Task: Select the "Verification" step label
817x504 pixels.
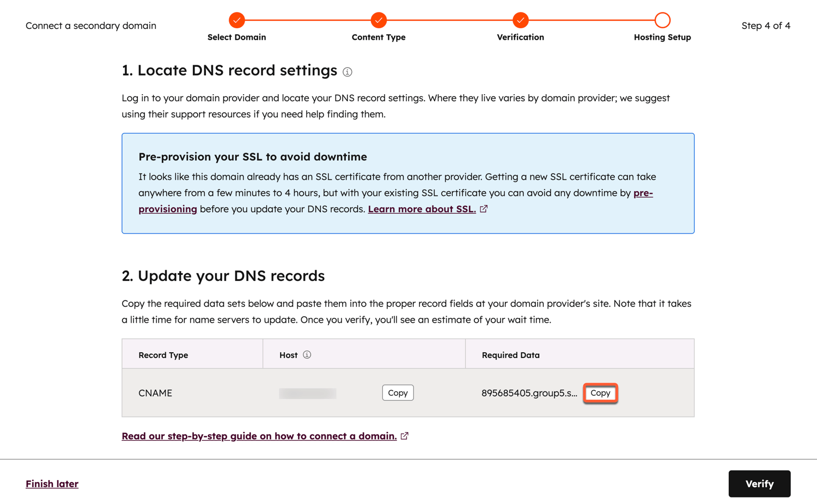Action: coord(520,37)
